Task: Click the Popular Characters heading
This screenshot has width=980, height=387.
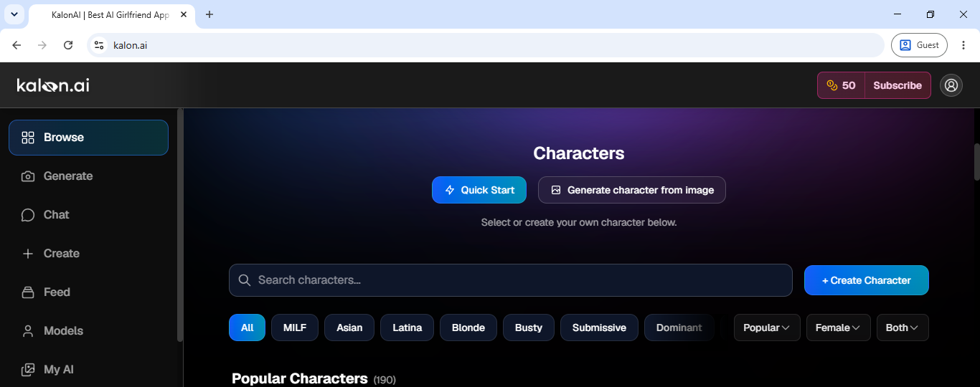Action: [299, 378]
